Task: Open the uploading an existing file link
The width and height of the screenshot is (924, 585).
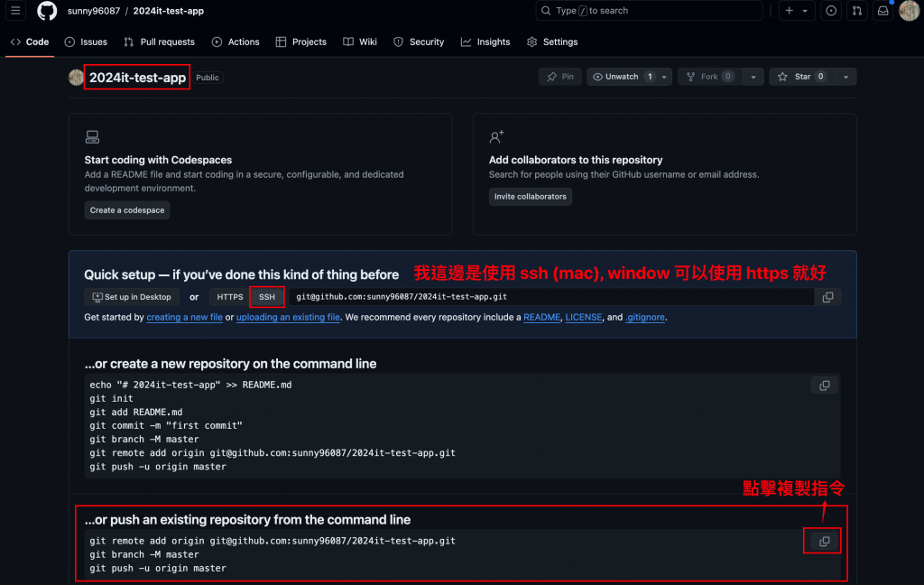Action: [x=288, y=317]
